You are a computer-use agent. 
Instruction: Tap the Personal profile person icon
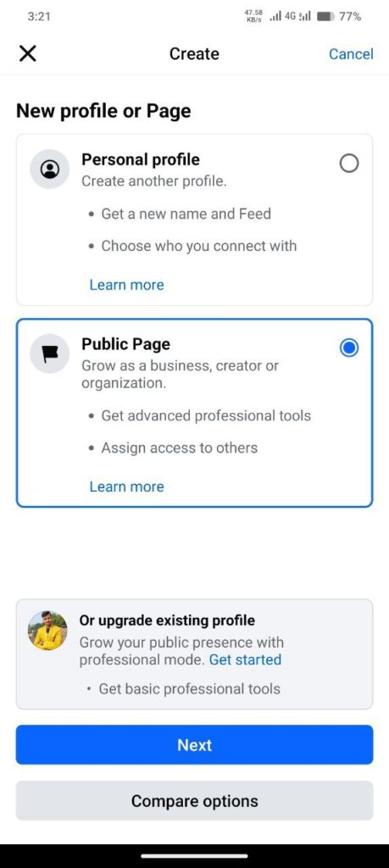click(50, 169)
